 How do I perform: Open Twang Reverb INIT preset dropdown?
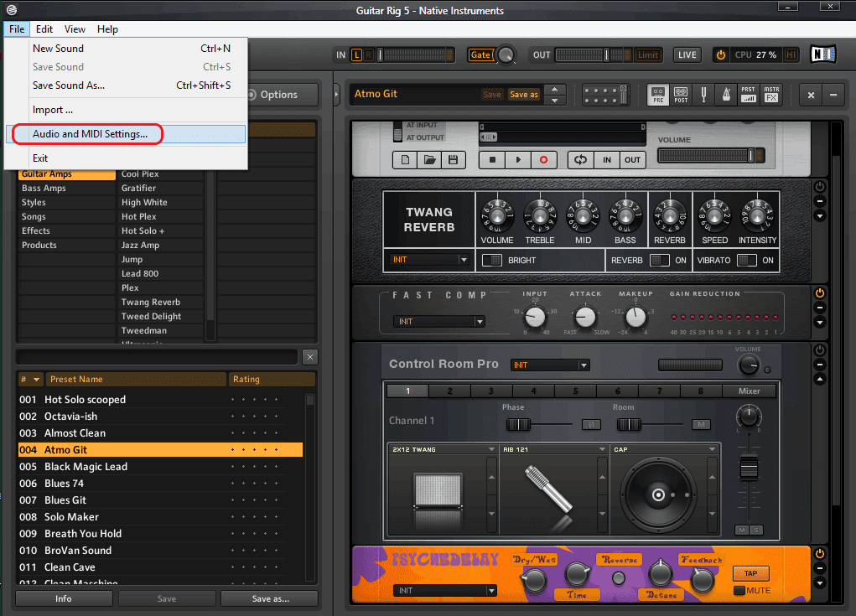coord(429,260)
